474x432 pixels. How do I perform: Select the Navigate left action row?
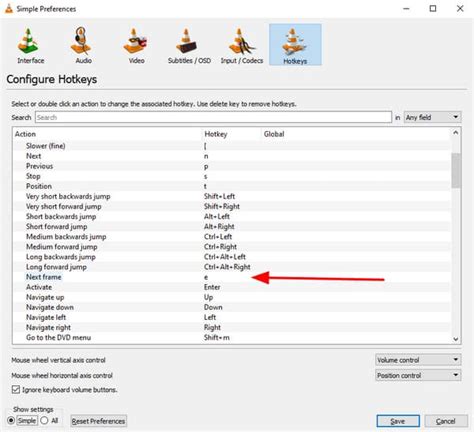[232, 317]
